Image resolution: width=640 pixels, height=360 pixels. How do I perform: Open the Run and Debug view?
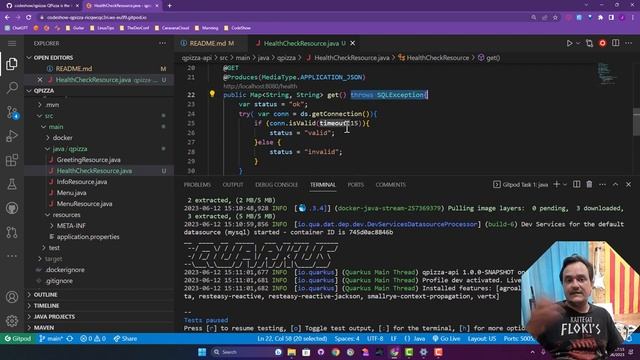click(x=12, y=136)
